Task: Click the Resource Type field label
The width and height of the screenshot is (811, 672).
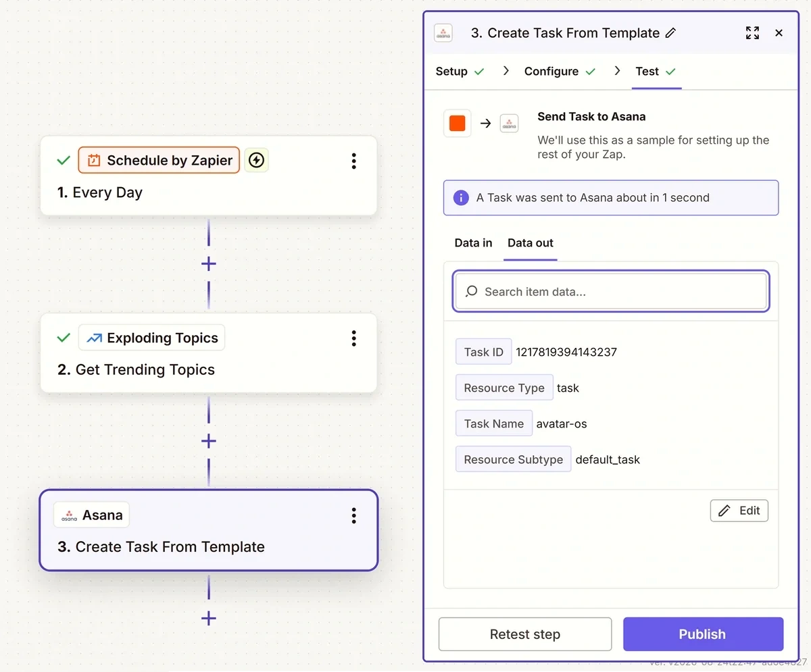Action: 504,388
